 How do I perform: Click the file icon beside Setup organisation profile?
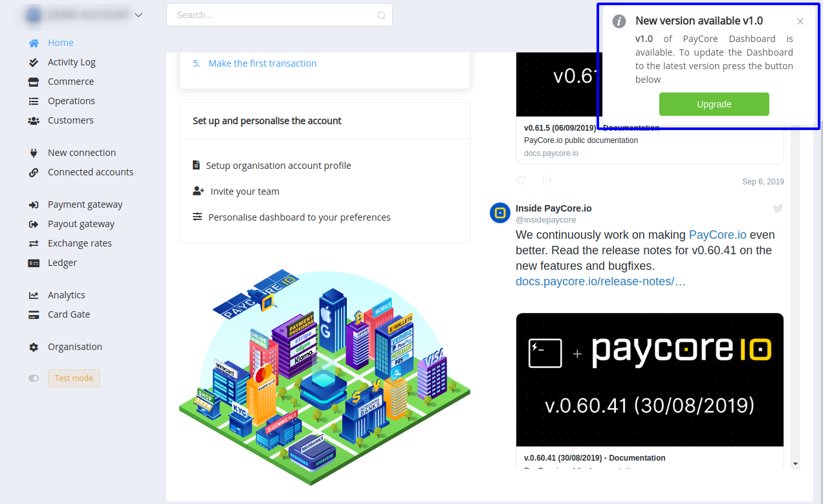click(x=197, y=165)
